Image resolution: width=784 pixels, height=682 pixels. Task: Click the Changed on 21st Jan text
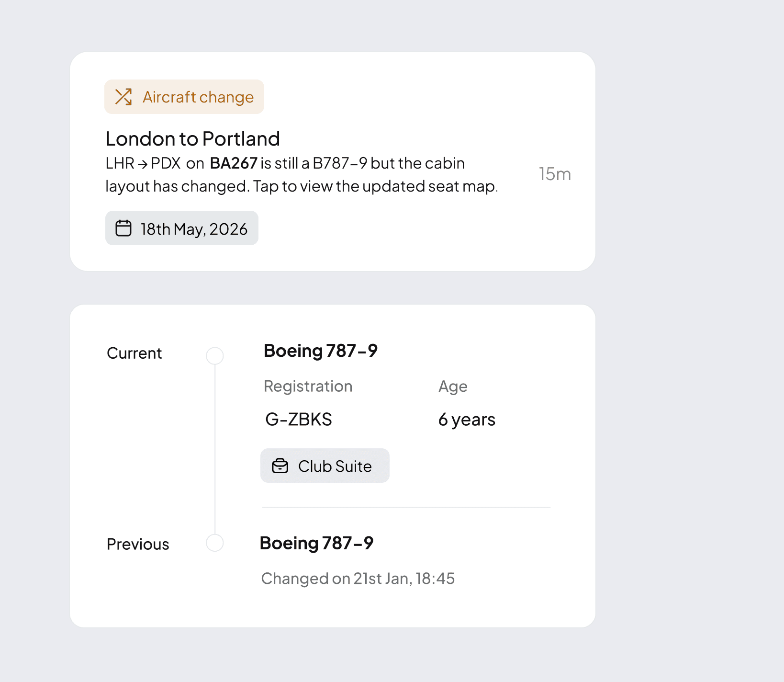(x=358, y=579)
